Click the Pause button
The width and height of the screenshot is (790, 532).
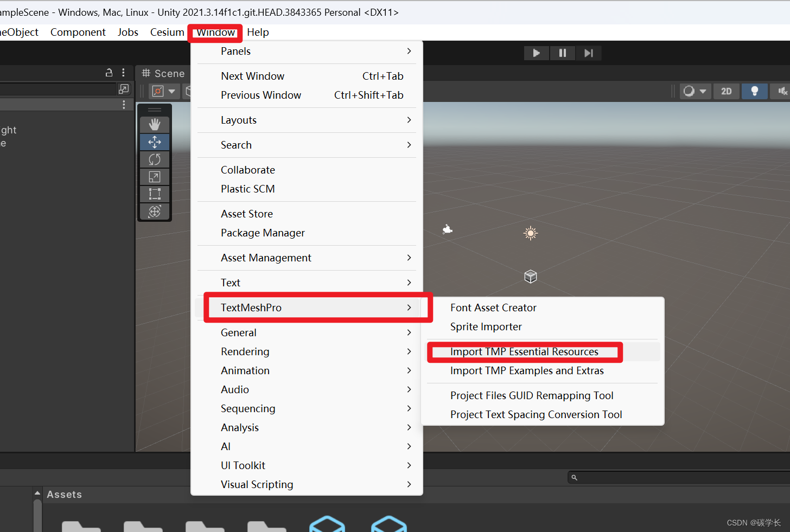coord(563,53)
